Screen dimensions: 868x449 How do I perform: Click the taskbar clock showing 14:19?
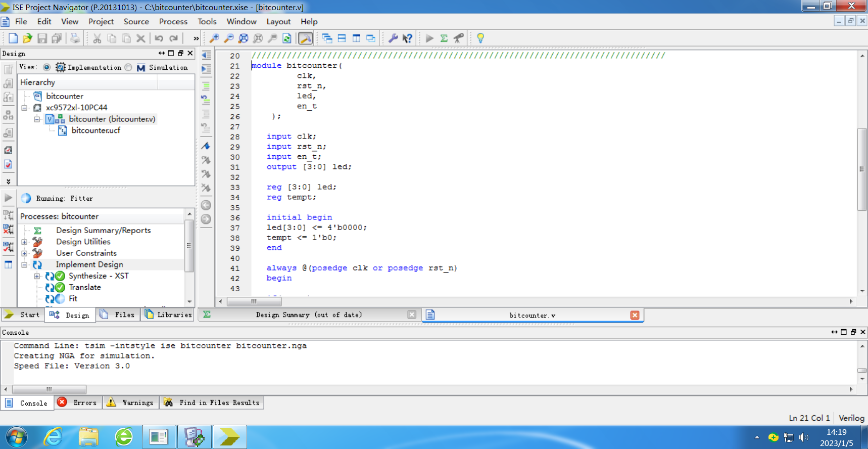pos(836,432)
